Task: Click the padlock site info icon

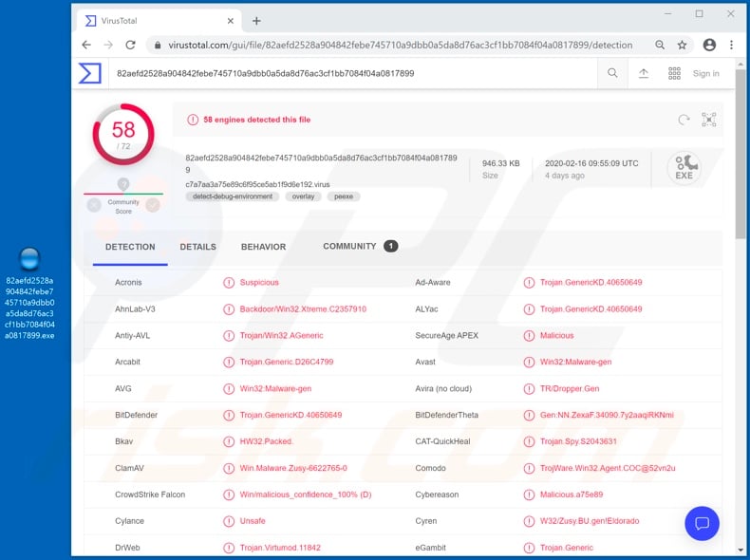Action: (x=158, y=45)
